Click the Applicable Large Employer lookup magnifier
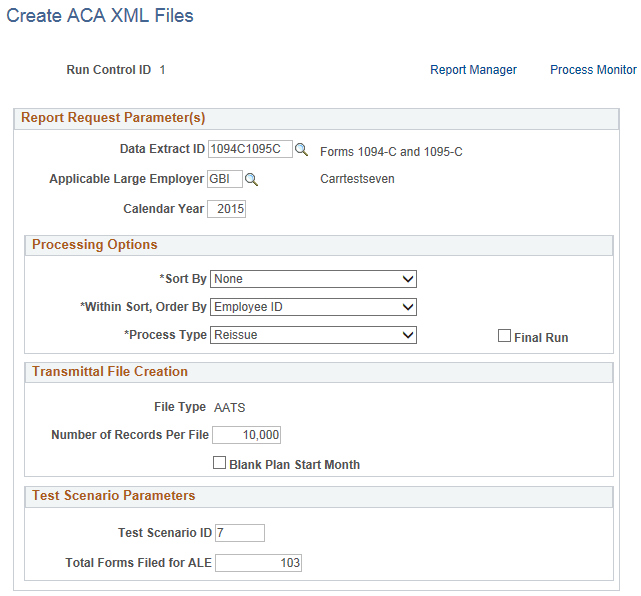 (x=252, y=180)
